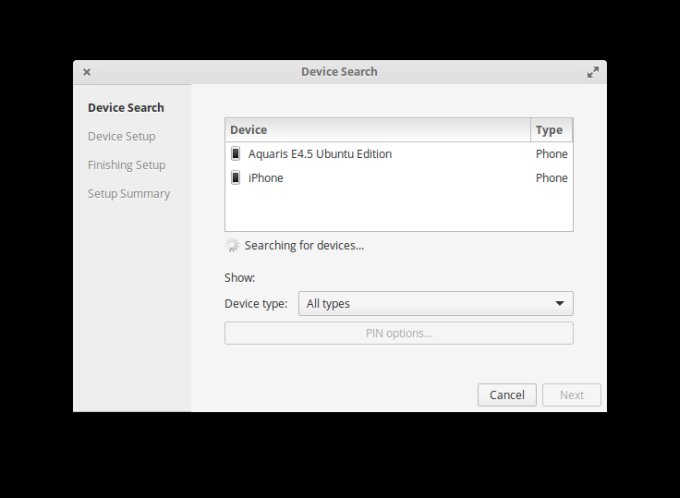Click Searching for devices status text

(x=304, y=246)
